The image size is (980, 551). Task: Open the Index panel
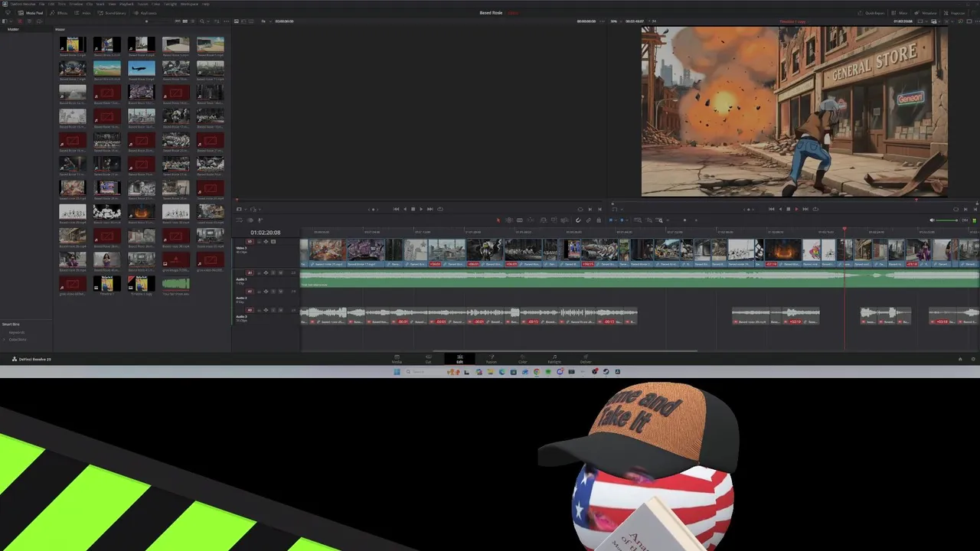83,13
